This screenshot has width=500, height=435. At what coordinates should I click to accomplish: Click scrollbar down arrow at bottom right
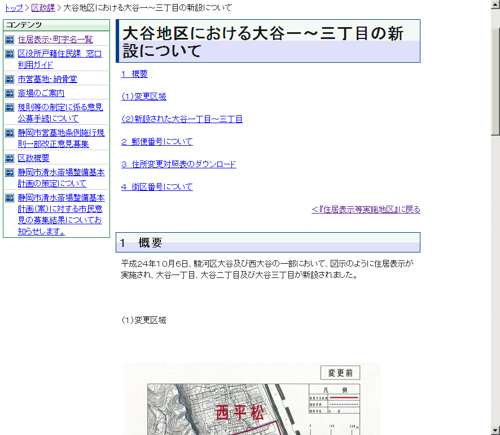point(495,430)
